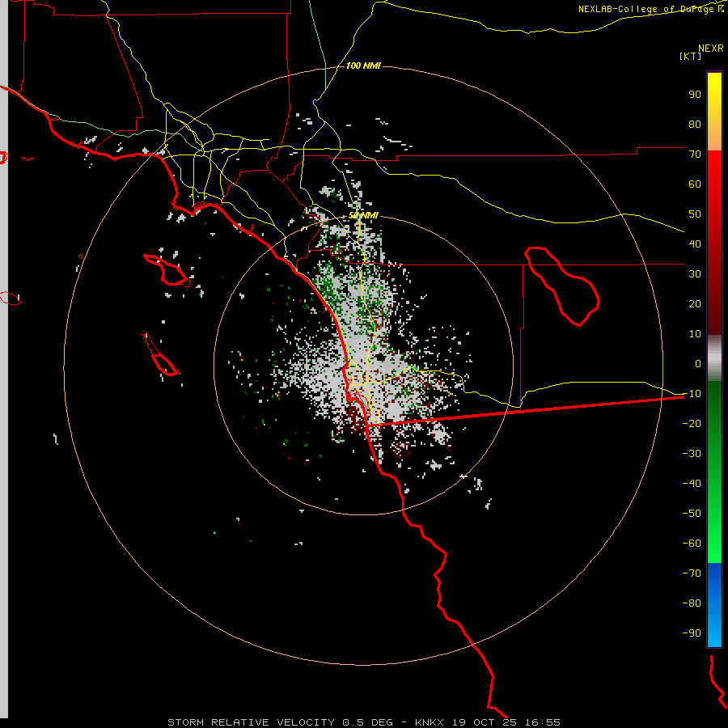Select the -60 value on velocity scale
This screenshot has height=728, width=728.
(692, 544)
